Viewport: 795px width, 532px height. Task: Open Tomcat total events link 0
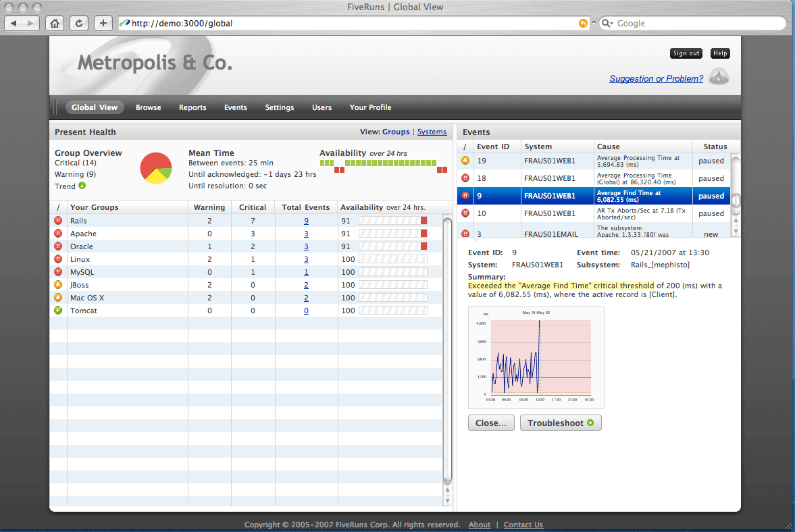306,311
